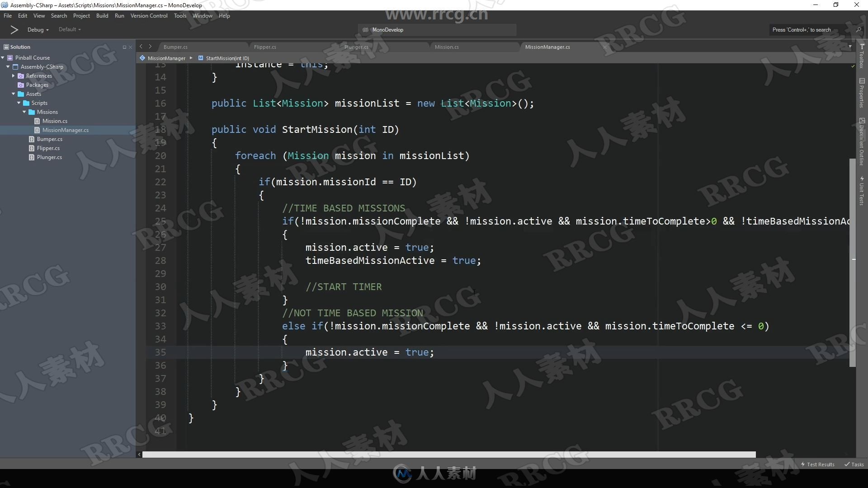Click line number 35 in the gutter
The height and width of the screenshot is (488, 868).
click(160, 352)
